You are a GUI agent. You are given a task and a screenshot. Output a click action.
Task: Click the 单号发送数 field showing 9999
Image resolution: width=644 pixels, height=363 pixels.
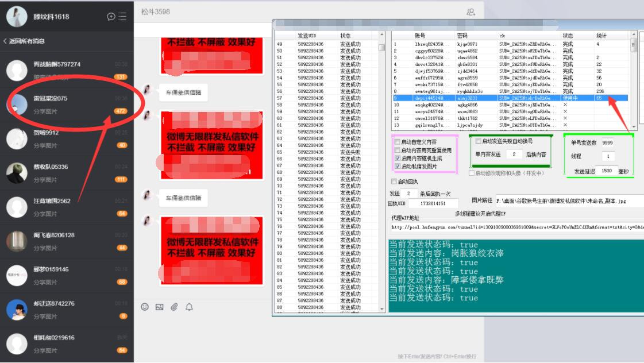point(608,142)
